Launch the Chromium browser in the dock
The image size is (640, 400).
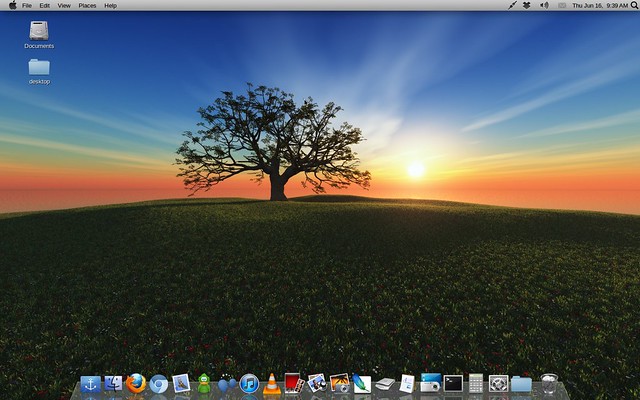coord(158,384)
